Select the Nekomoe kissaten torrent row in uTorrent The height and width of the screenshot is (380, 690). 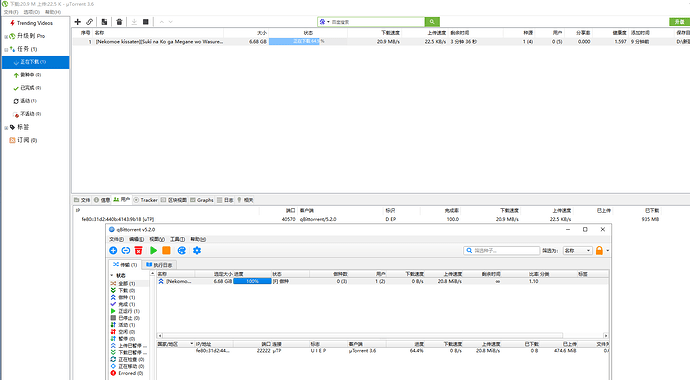(x=381, y=42)
